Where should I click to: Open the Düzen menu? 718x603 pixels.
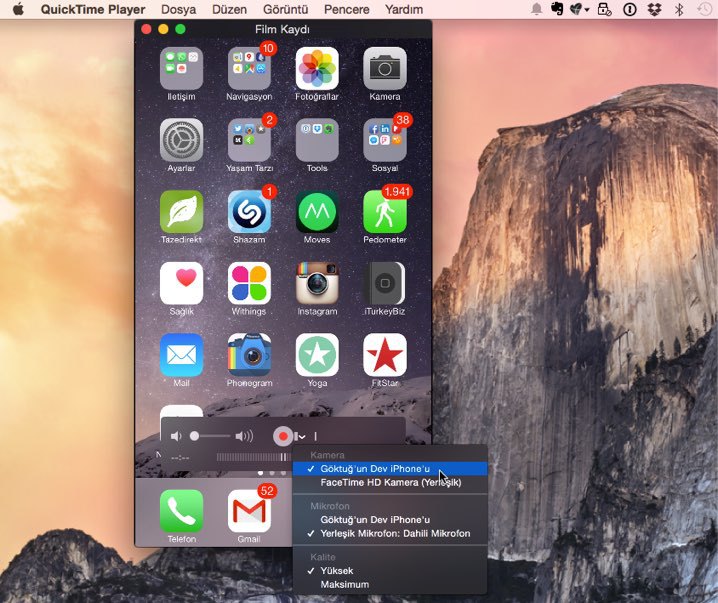coord(229,9)
